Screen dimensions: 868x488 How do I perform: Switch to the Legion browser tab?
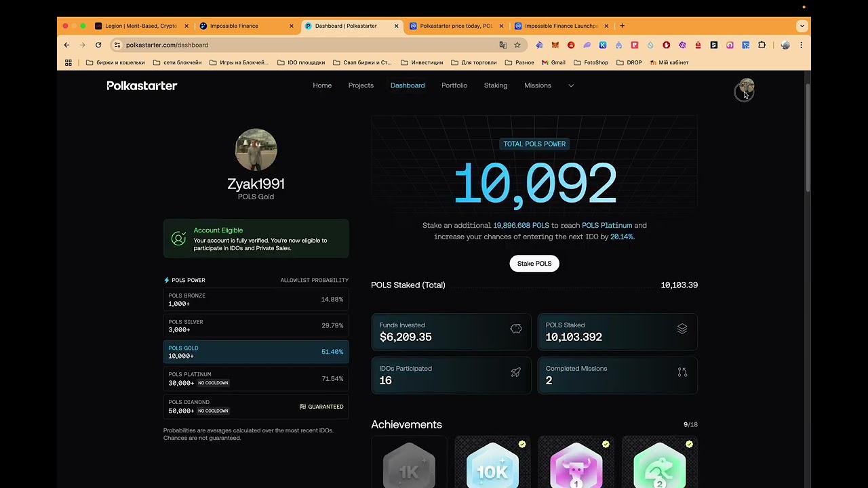pyautogui.click(x=142, y=26)
